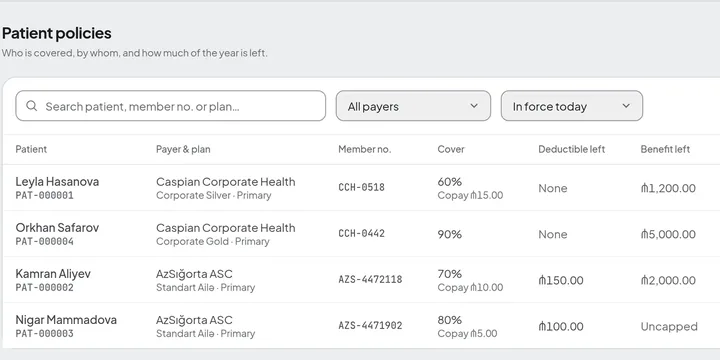Click member number AZS-4471902
Image resolution: width=720 pixels, height=360 pixels.
click(370, 326)
